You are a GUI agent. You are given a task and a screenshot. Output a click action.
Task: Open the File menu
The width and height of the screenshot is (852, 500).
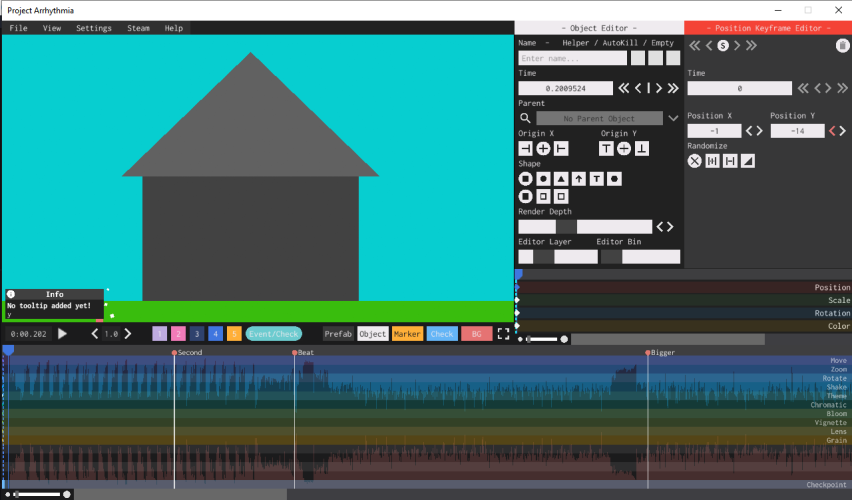[18, 28]
